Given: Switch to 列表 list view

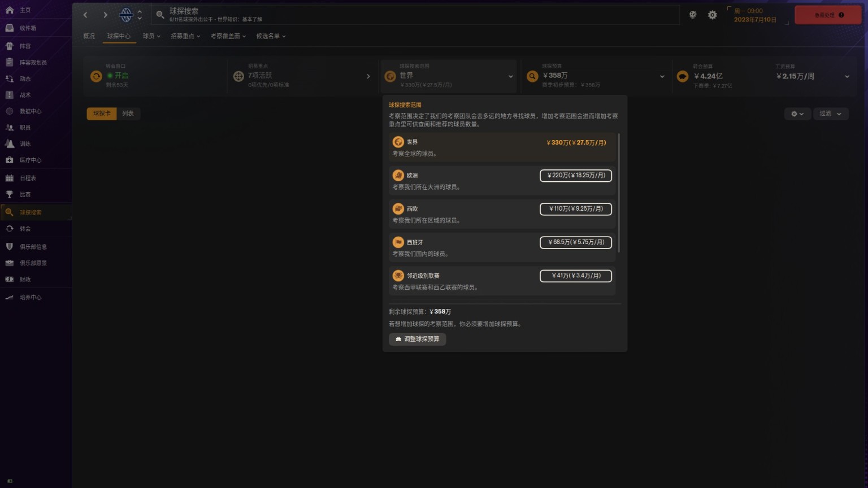Looking at the screenshot, I should click(x=128, y=114).
